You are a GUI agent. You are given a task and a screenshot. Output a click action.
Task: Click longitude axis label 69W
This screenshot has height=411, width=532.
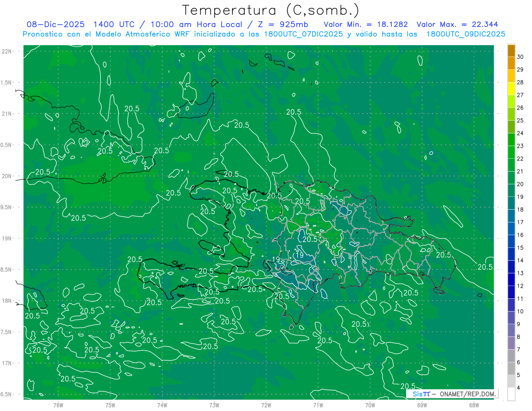tap(422, 405)
